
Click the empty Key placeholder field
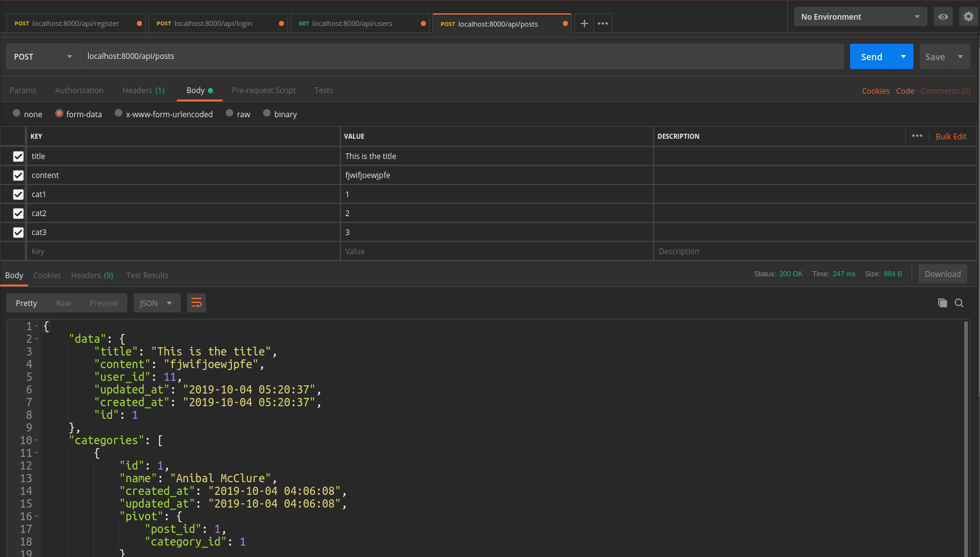(183, 252)
